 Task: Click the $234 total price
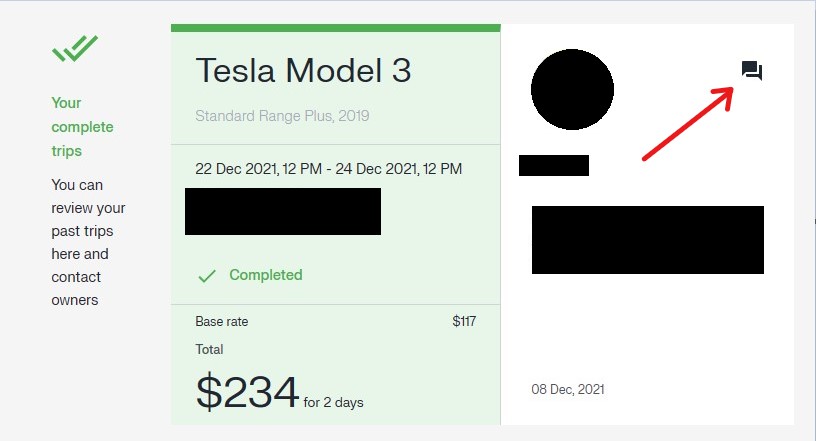click(x=247, y=392)
